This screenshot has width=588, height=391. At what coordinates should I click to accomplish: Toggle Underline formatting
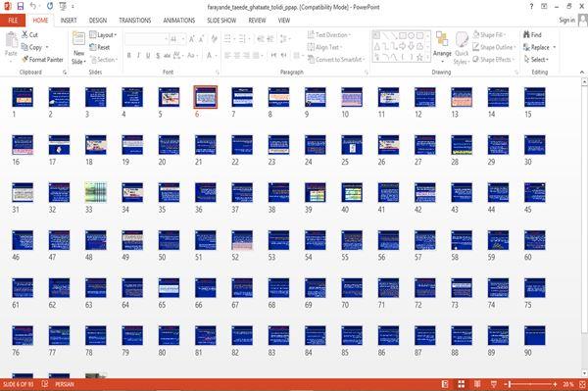coord(148,56)
